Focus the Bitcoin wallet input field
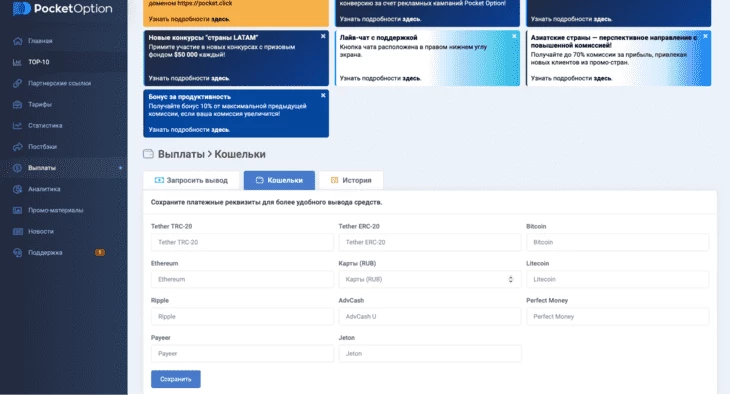The height and width of the screenshot is (395, 730). click(x=617, y=242)
